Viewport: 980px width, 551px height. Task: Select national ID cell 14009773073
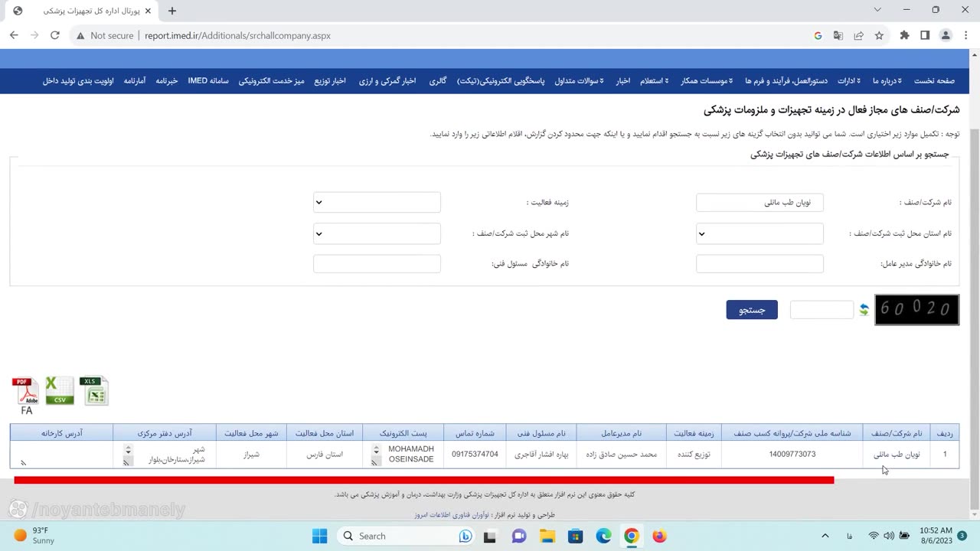(x=792, y=455)
